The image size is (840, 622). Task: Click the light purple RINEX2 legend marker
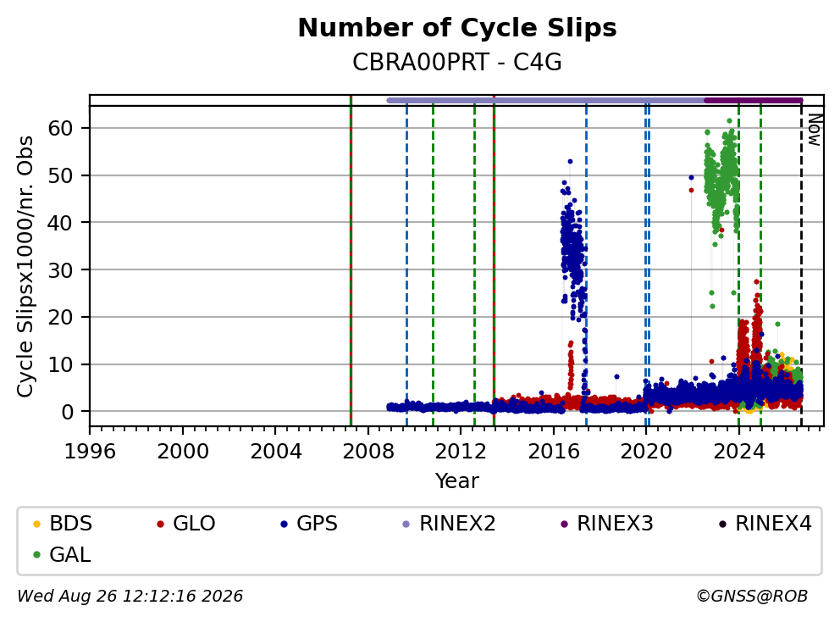[406, 524]
